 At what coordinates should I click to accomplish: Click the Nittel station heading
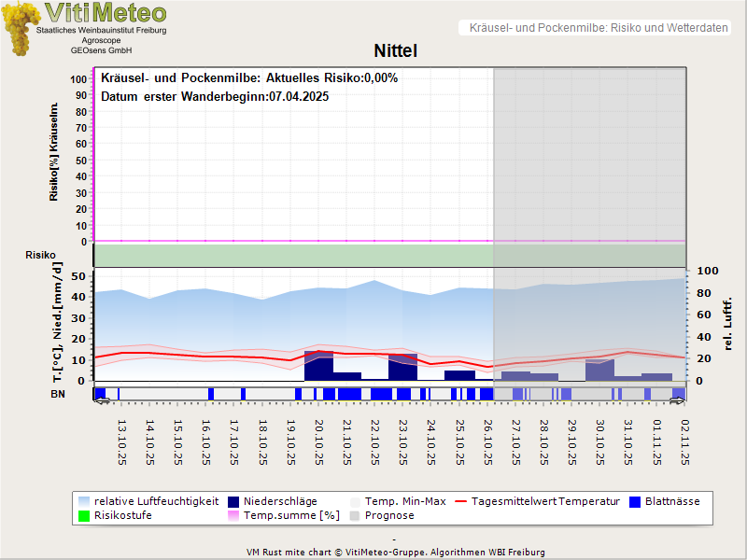(395, 50)
